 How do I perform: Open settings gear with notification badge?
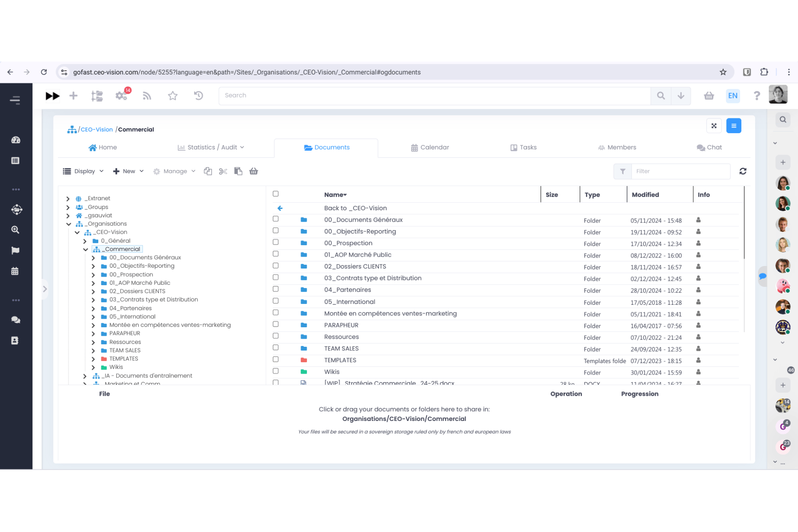121,96
